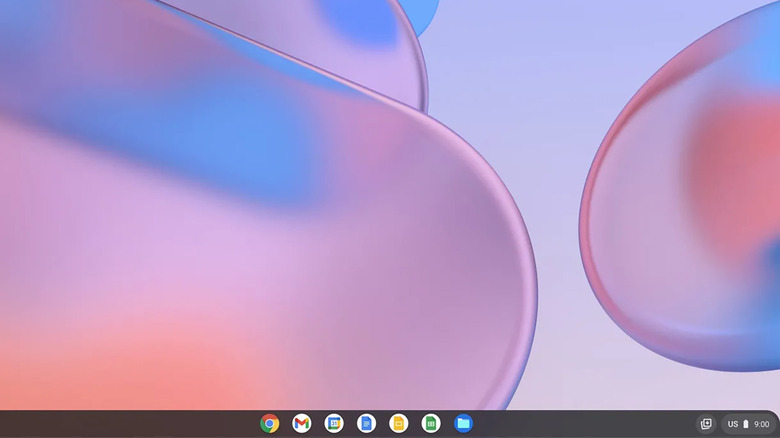Screen dimensions: 780x438
Task: Click the US keyboard input indicator
Action: point(733,424)
